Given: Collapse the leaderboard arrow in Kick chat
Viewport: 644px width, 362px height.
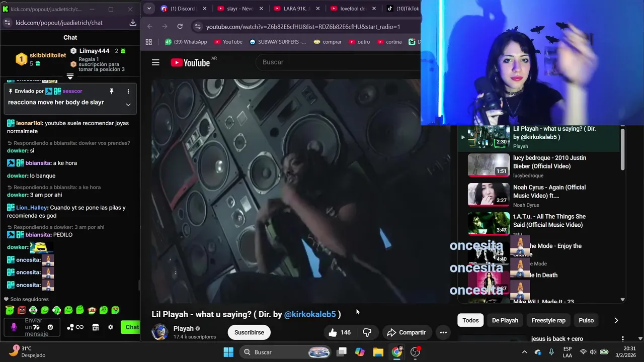Looking at the screenshot, I should [x=70, y=76].
